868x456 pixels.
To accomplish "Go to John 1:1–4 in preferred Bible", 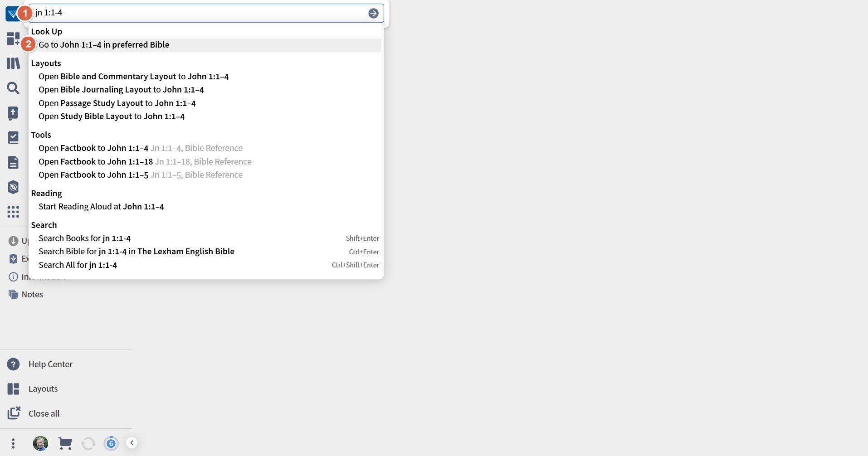I will (206, 45).
